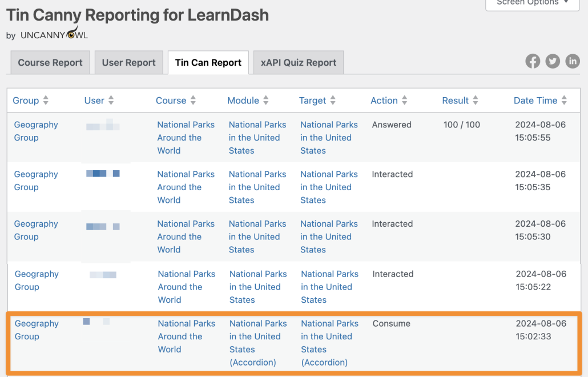This screenshot has width=588, height=377.
Task: Switch to the Course Report tab
Action: point(50,63)
